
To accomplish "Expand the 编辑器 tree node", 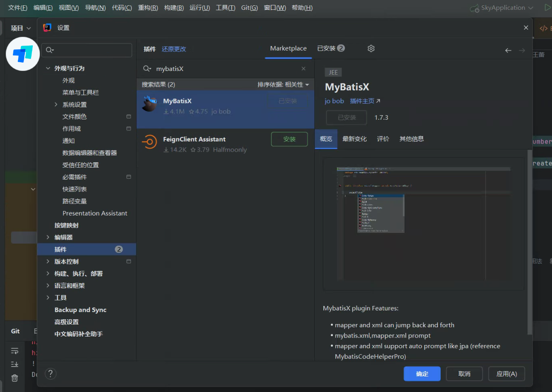I will pyautogui.click(x=48, y=237).
